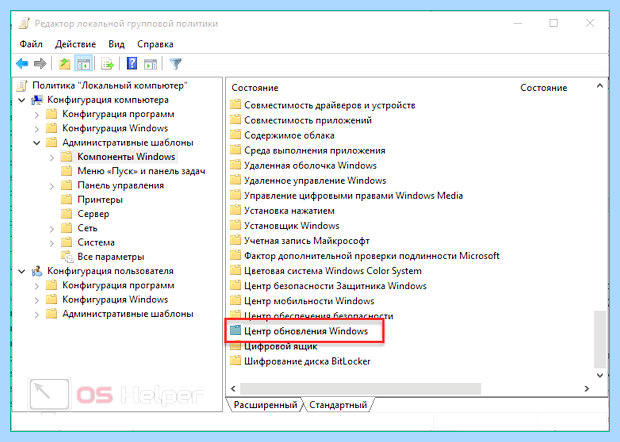Open Help with the question mark icon
This screenshot has width=620, height=442.
coord(132,63)
